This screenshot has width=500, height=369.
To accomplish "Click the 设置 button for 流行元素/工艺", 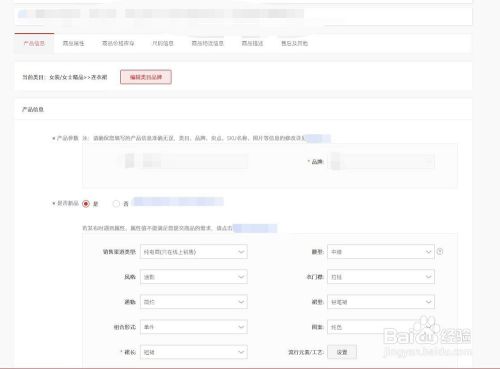I will [x=342, y=352].
